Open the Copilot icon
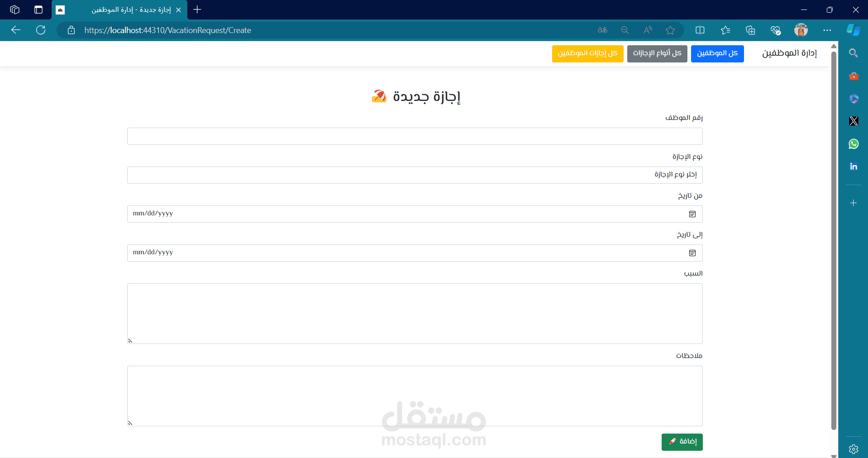The width and height of the screenshot is (868, 458). tap(854, 30)
